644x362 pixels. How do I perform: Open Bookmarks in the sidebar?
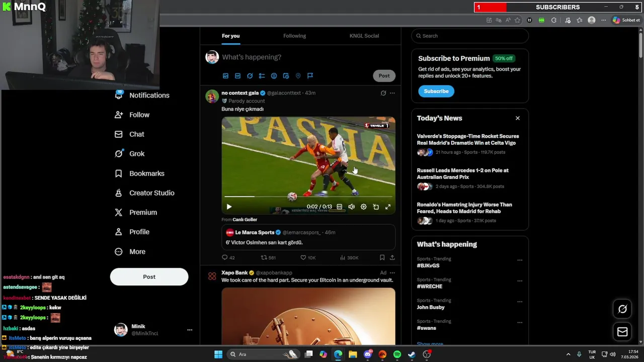[x=140, y=173]
